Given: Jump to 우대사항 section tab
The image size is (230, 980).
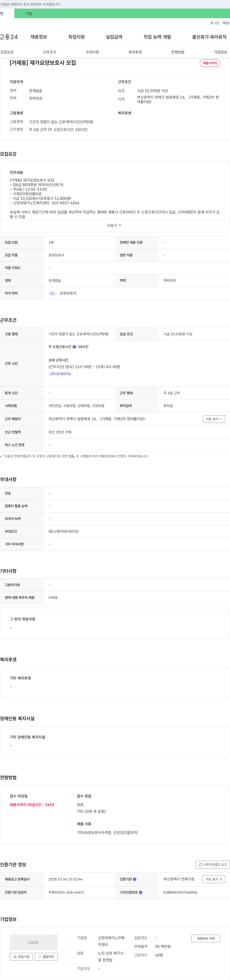Looking at the screenshot, I should point(92,52).
